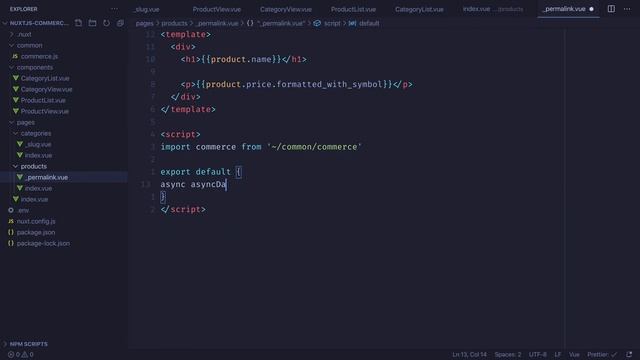The height and width of the screenshot is (360, 640).
Task: Open CategoryList.vue in components
Action: (x=45, y=78)
